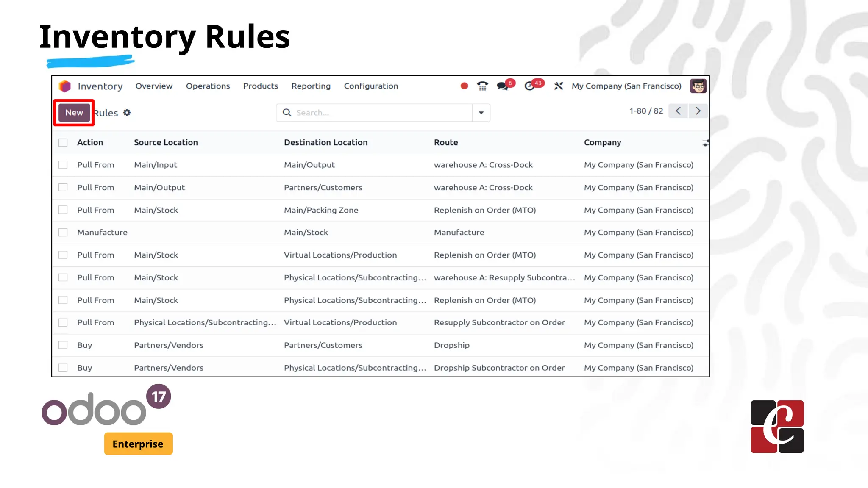Screen dimensions: 868x488
Task: Open the company switcher My Company (San Francisco)
Action: coord(626,86)
